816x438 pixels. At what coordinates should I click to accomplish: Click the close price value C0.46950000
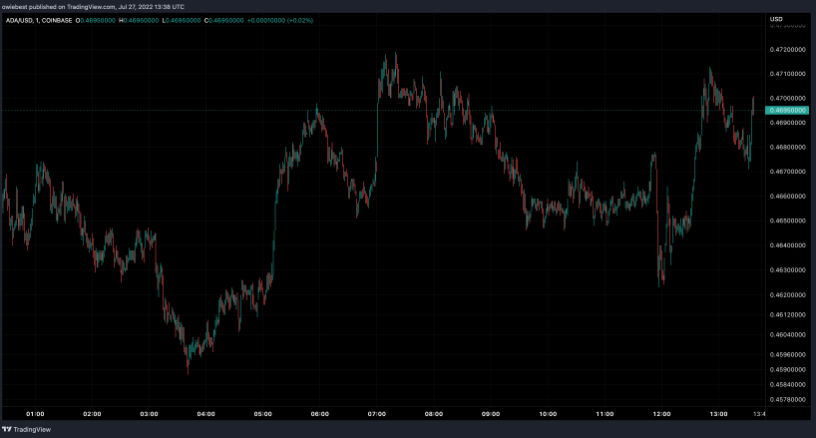tap(224, 20)
